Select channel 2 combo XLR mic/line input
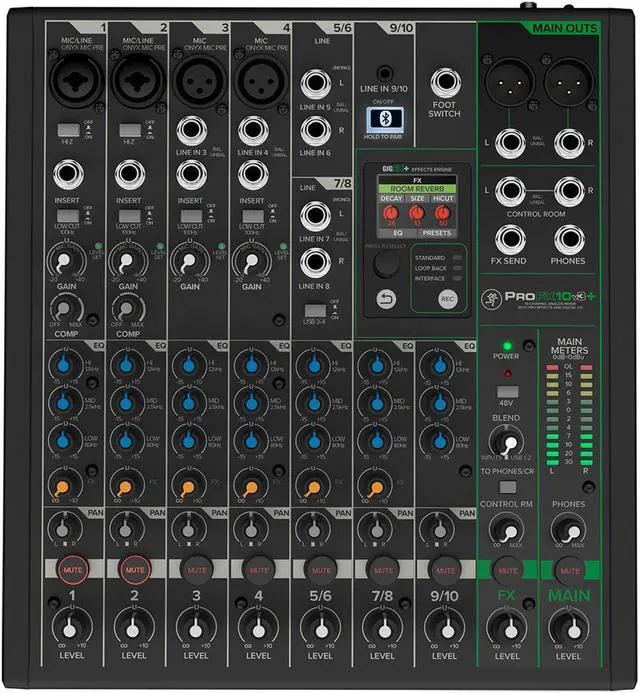Screen dimensions: 640x693 (x=138, y=81)
